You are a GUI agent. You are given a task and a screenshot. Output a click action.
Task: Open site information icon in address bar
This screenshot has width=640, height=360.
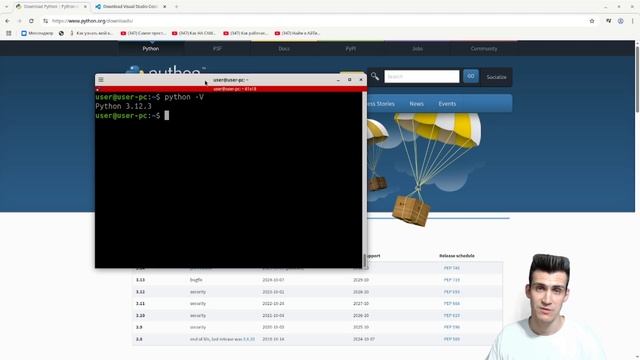(x=45, y=21)
